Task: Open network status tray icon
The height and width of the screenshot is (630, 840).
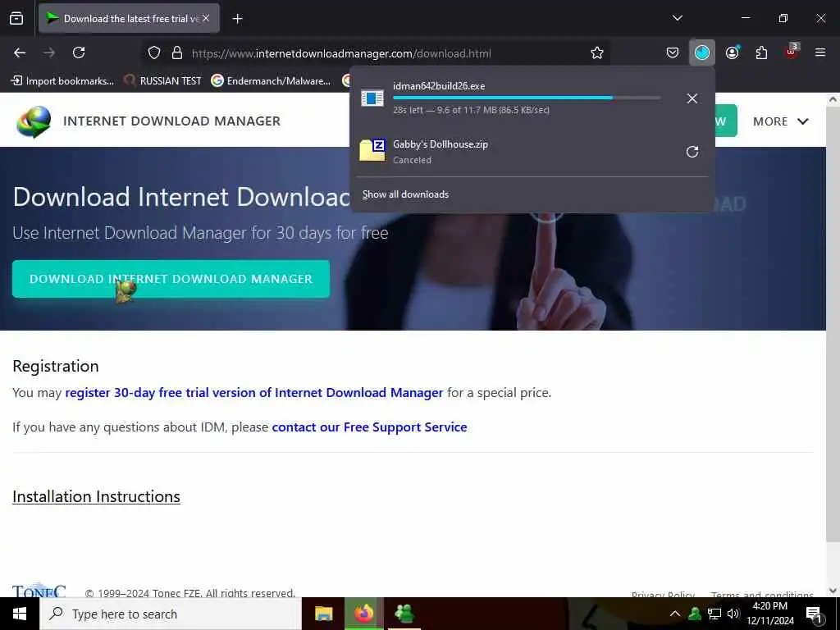Action: coord(714,614)
